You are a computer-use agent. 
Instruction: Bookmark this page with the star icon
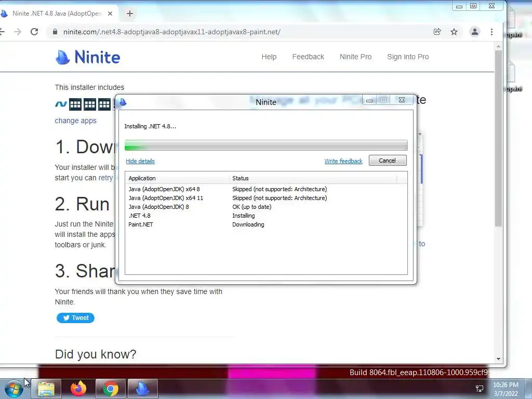coord(454,32)
